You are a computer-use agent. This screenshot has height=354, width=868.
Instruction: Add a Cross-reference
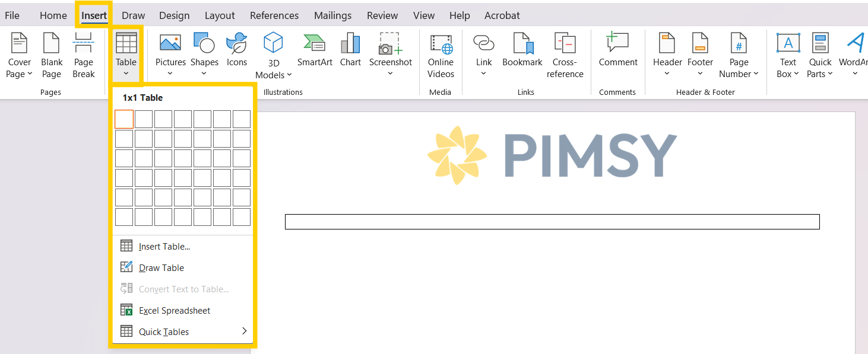[565, 53]
